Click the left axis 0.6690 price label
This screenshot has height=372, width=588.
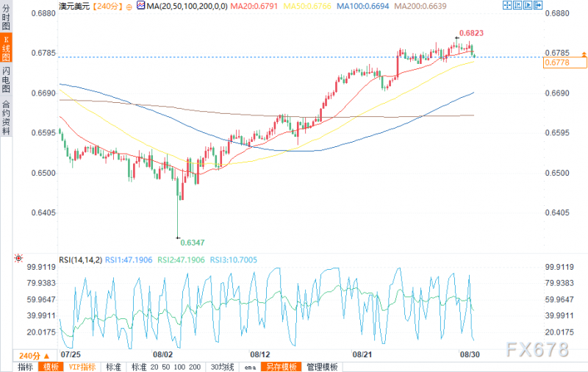(x=43, y=93)
